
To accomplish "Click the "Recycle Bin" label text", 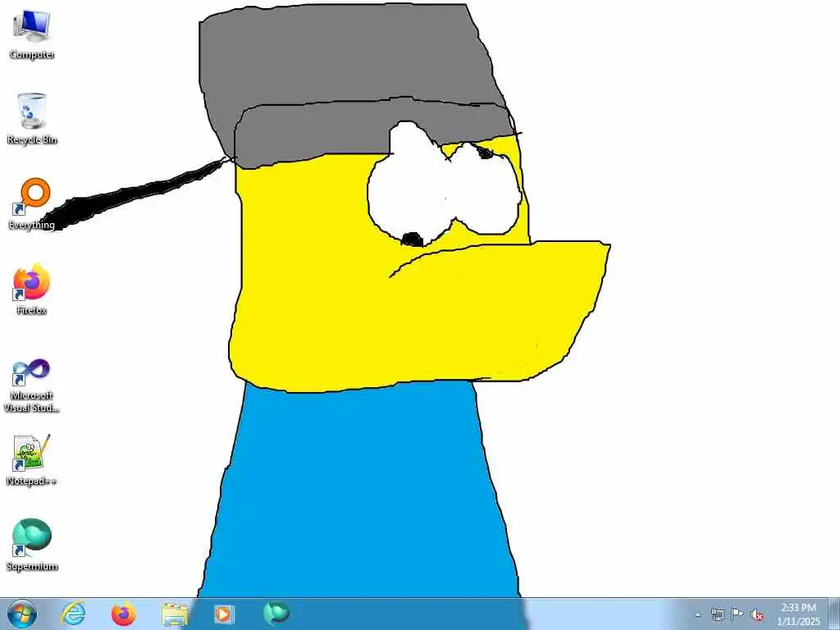I will point(32,139).
